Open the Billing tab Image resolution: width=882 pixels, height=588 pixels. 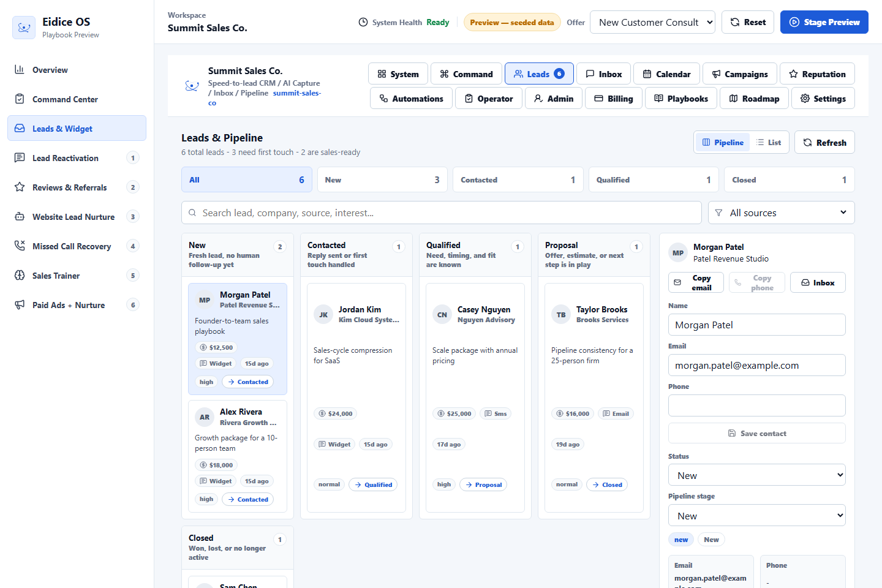[614, 98]
